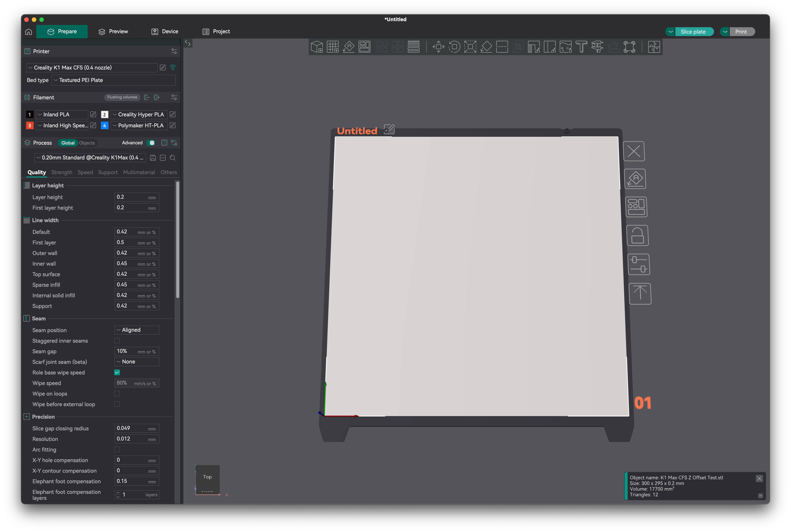Switch to the Preview tab

tap(113, 32)
